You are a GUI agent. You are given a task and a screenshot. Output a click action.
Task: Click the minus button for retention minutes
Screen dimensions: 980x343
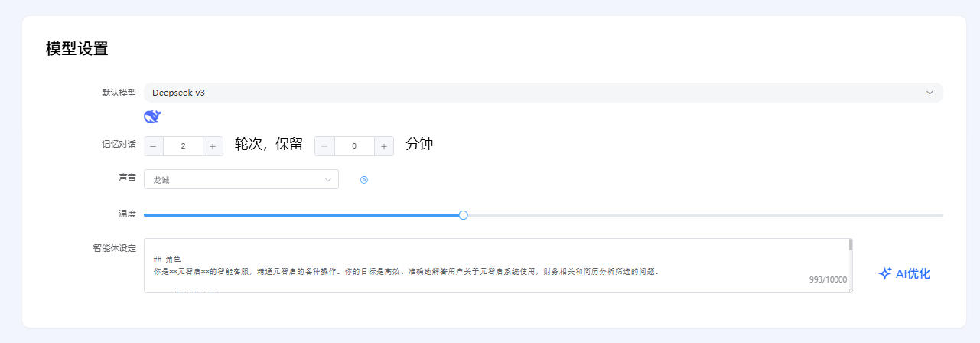coord(325,146)
